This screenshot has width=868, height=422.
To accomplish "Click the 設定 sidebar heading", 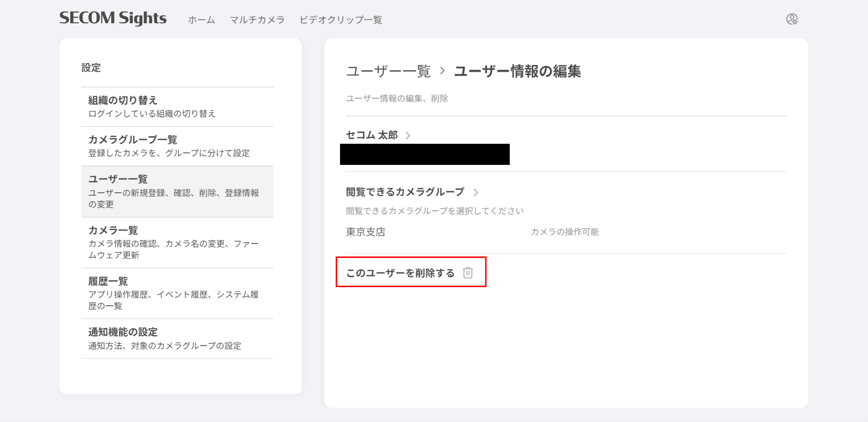I will pyautogui.click(x=91, y=68).
